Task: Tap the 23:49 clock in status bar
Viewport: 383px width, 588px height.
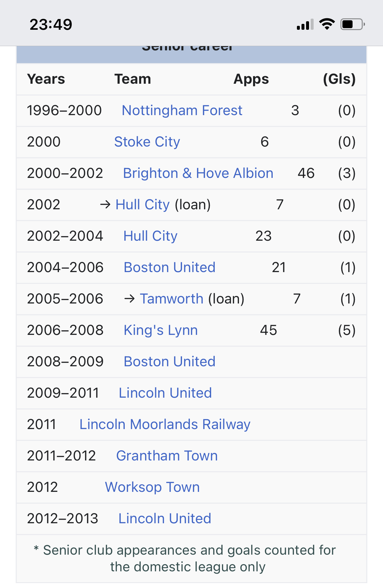Action: [51, 25]
